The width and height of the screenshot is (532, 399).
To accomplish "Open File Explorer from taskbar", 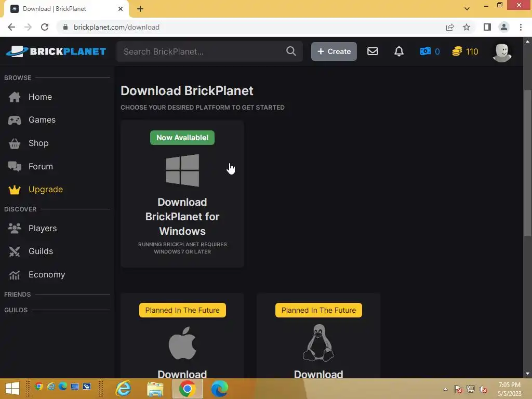I will [x=155, y=389].
